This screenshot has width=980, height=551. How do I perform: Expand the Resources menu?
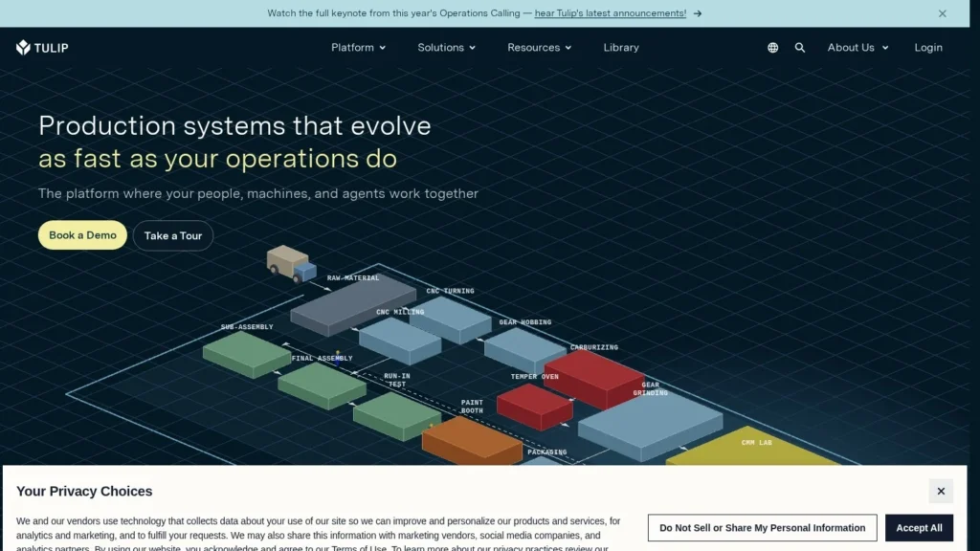[539, 48]
